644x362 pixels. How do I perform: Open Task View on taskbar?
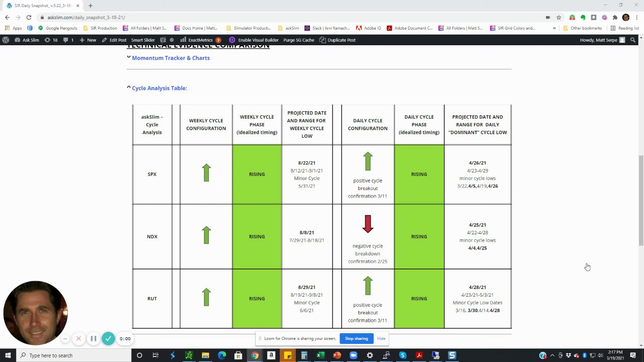pos(155,355)
